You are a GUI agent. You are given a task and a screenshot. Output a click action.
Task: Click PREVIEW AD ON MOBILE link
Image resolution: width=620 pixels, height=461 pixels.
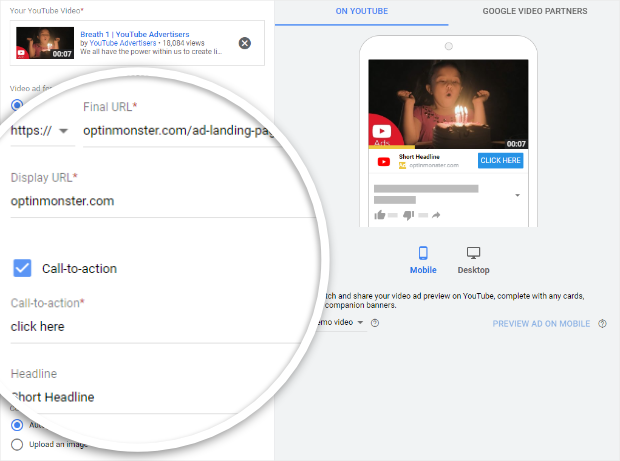(541, 324)
